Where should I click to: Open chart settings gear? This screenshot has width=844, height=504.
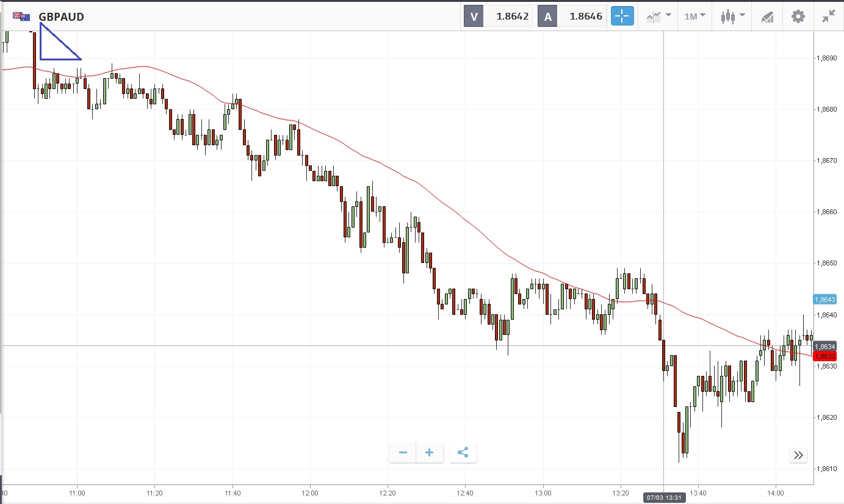click(798, 16)
